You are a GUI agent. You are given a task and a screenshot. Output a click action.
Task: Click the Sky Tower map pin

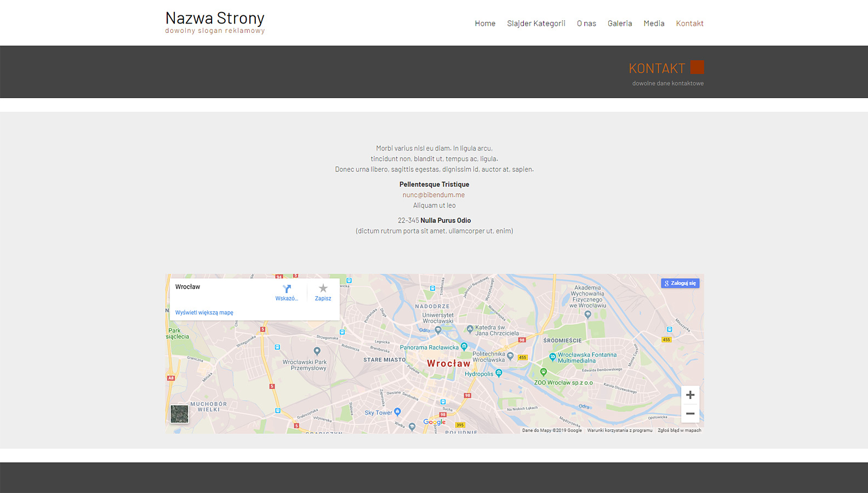pos(398,411)
